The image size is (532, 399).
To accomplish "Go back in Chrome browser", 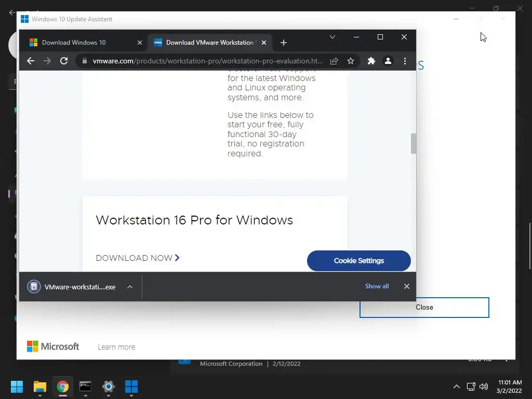I will pos(31,61).
